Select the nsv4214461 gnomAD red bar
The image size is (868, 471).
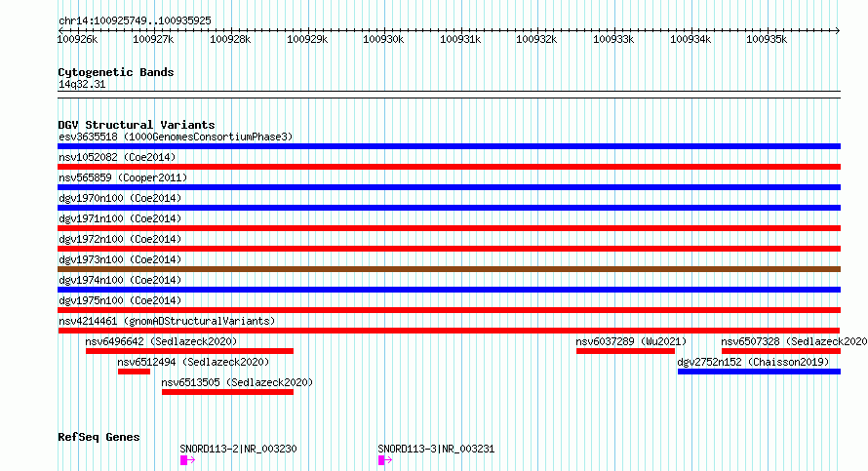tap(449, 331)
